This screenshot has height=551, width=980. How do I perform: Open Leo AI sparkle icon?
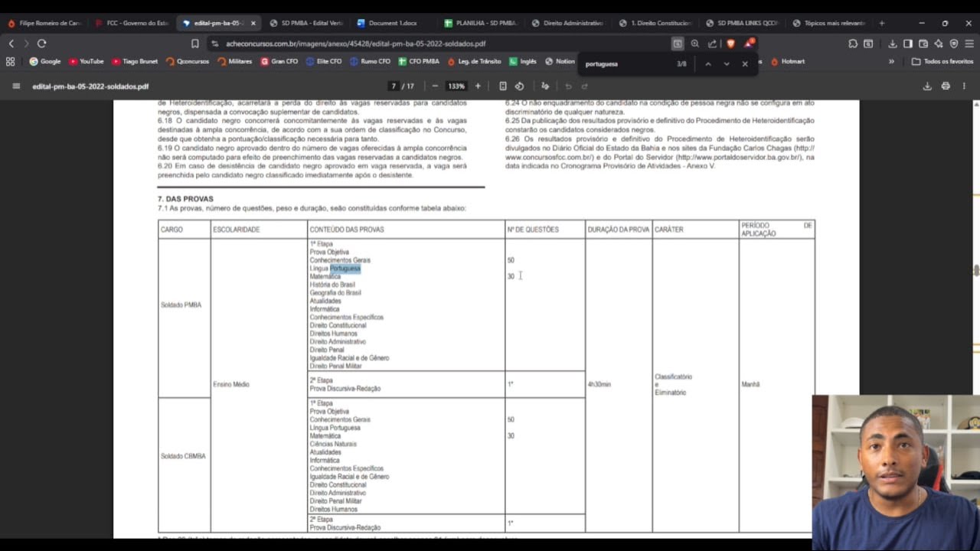(939, 44)
